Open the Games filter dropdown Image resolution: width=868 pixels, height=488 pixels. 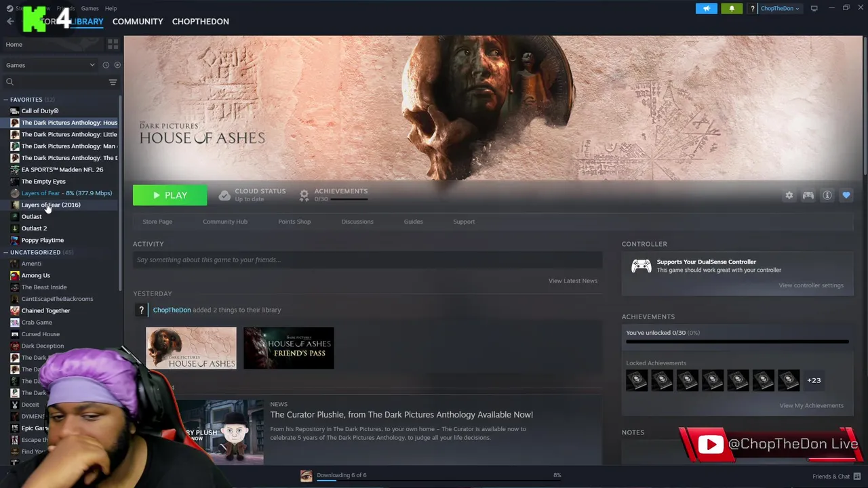click(x=50, y=65)
